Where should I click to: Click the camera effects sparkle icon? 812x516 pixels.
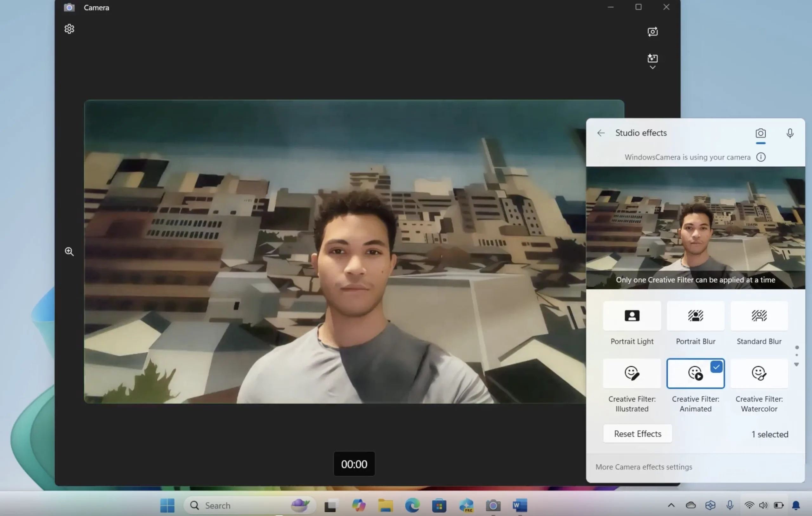pyautogui.click(x=652, y=58)
